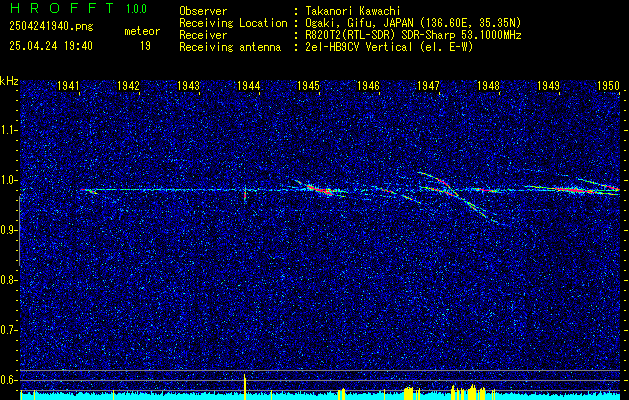This screenshot has width=629, height=400.
Task: Click the 1943 time axis marker
Action: click(189, 85)
